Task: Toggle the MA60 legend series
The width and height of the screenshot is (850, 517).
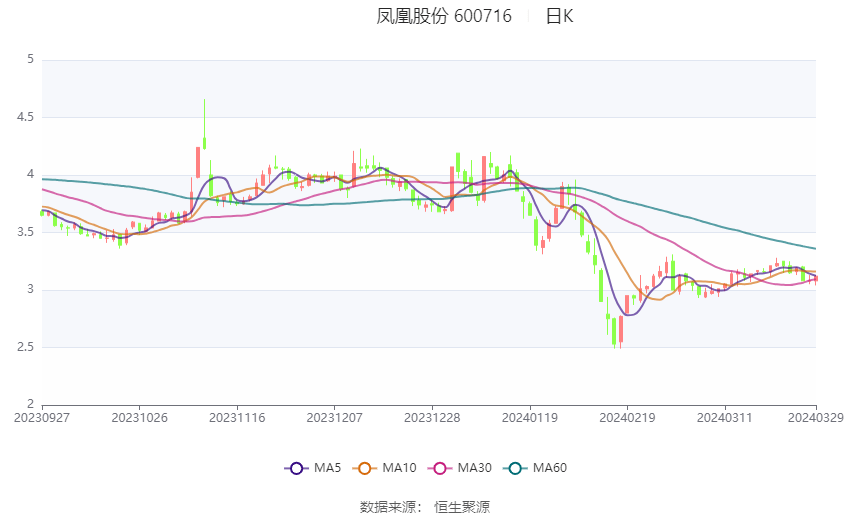Action: pos(535,468)
